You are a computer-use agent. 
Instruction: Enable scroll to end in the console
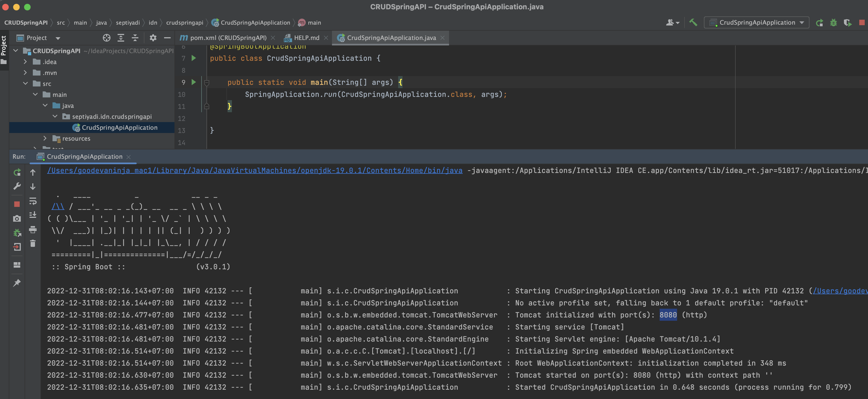pos(33,214)
